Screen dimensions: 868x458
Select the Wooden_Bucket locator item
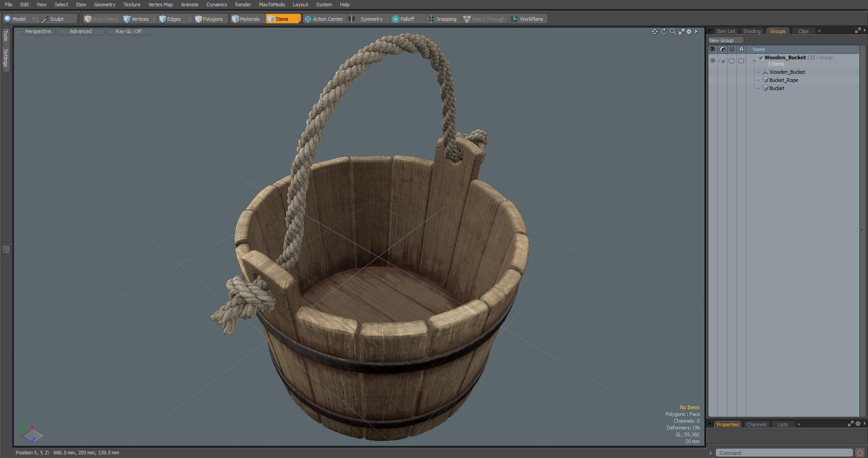pyautogui.click(x=787, y=72)
